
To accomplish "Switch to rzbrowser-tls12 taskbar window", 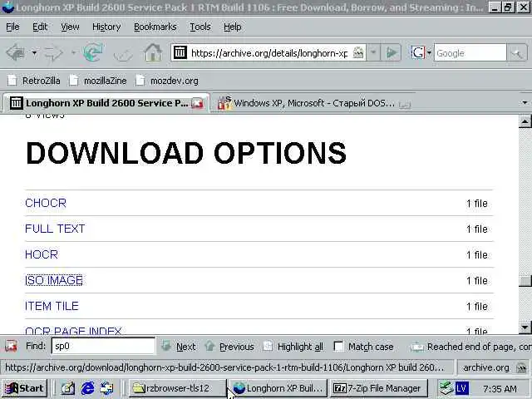I will 177,388.
